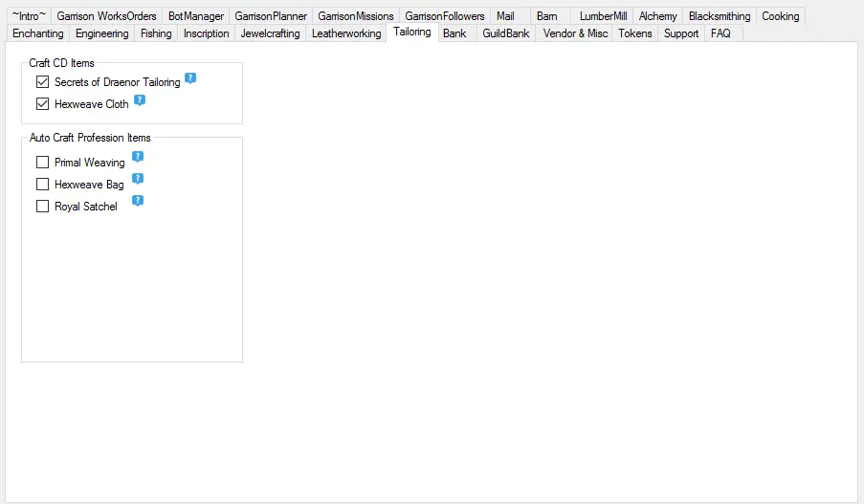Uncheck Secrets of Draenor Tailoring checkbox
This screenshot has width=864, height=504.
[42, 82]
